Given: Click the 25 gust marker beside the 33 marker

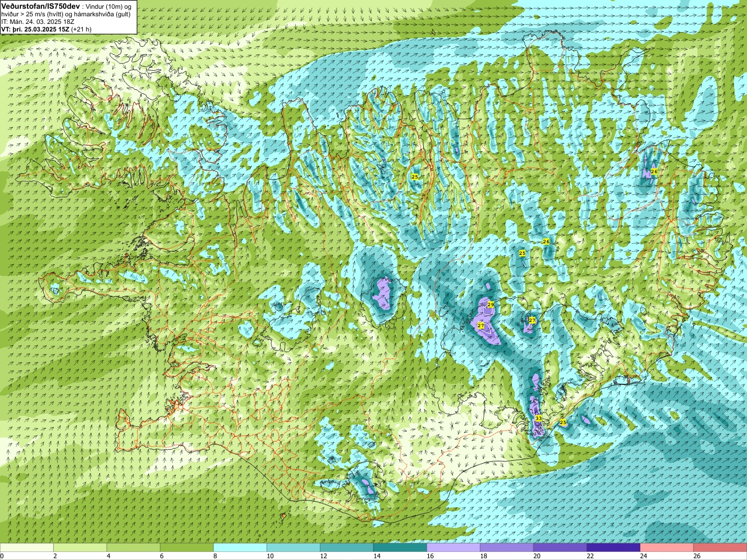Looking at the screenshot, I should pyautogui.click(x=563, y=422).
